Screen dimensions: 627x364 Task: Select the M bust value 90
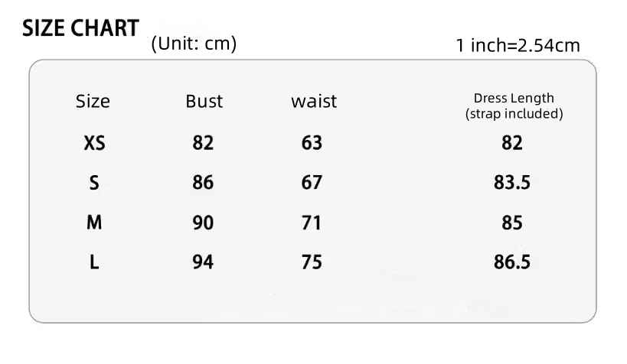click(203, 223)
